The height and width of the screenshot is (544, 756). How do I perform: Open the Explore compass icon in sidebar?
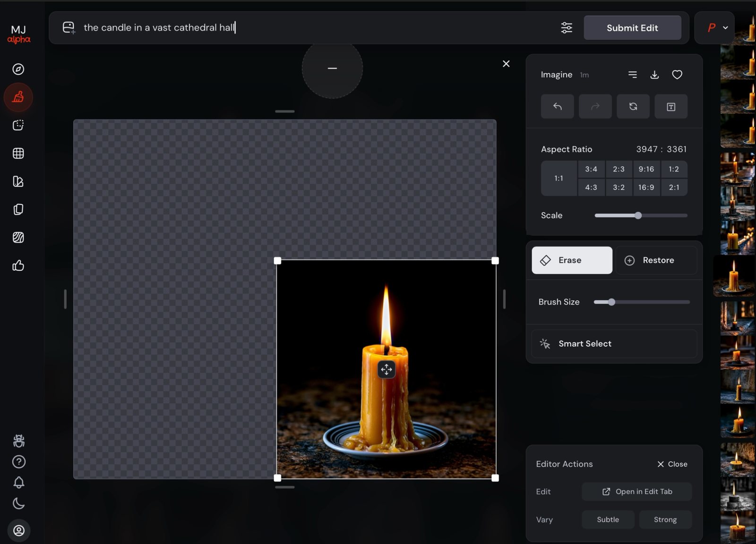tap(18, 69)
